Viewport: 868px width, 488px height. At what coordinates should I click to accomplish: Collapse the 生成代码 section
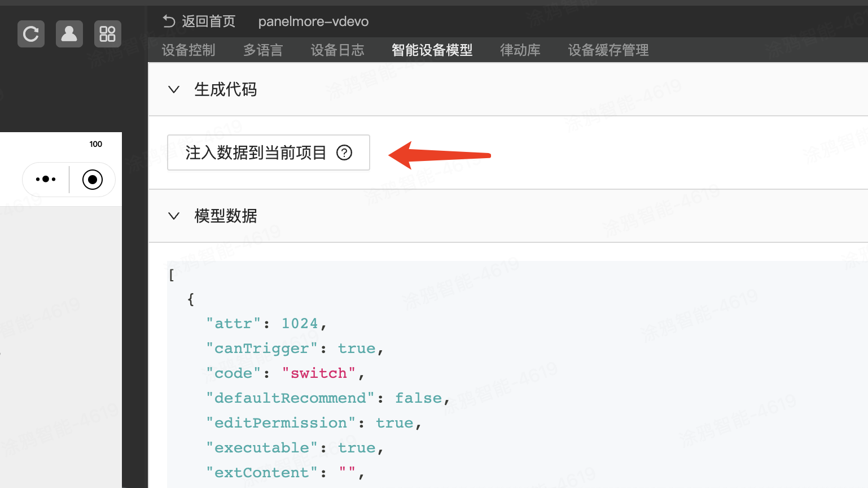click(x=174, y=89)
